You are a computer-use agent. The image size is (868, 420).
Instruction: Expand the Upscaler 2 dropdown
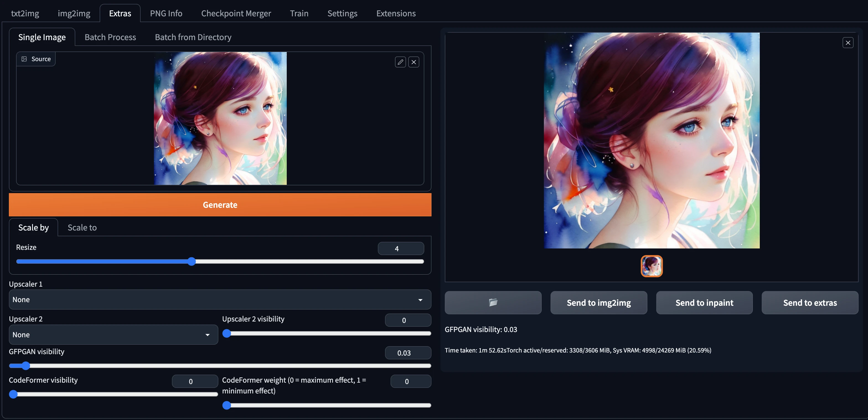[x=113, y=335]
